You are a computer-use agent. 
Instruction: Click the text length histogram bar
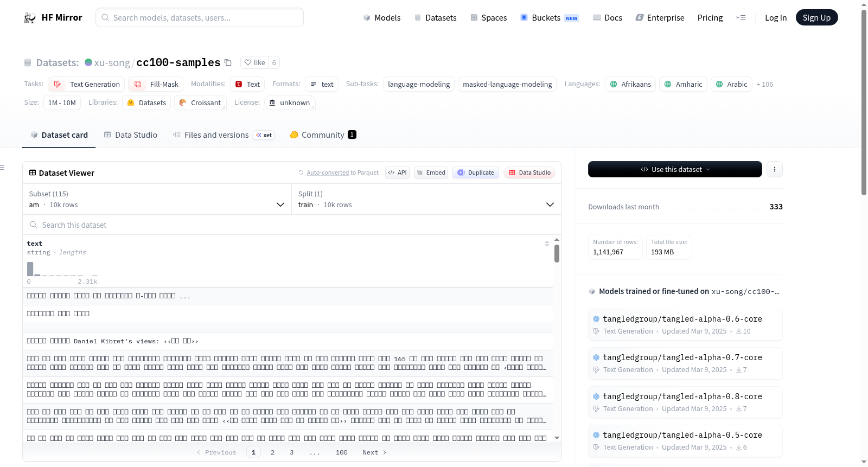pos(30,269)
